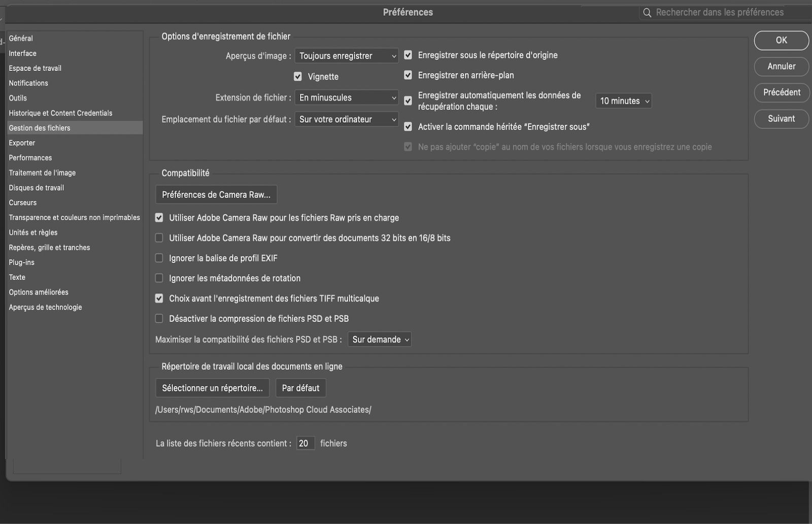Click the Rechercher dans les préférences field

point(721,13)
